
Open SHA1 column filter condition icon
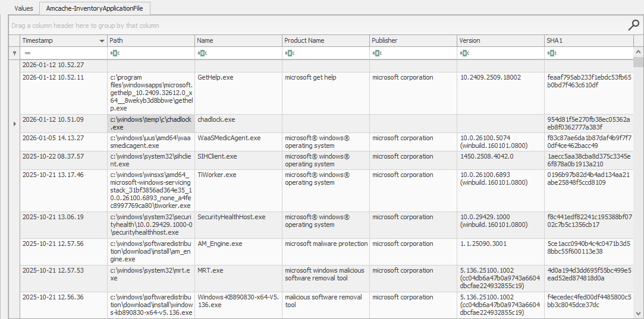click(x=551, y=53)
